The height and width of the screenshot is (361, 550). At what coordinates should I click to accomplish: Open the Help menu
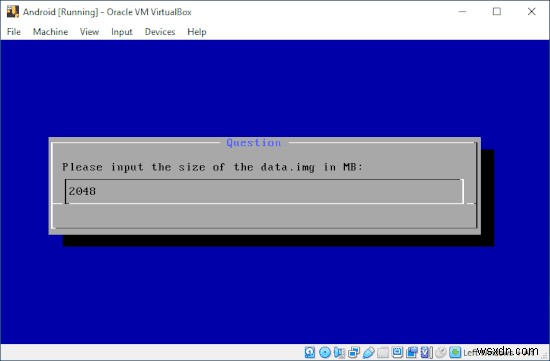(197, 32)
